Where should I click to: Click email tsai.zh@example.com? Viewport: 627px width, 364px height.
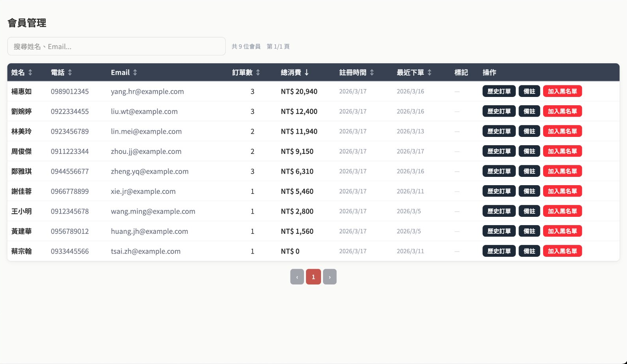(x=146, y=251)
